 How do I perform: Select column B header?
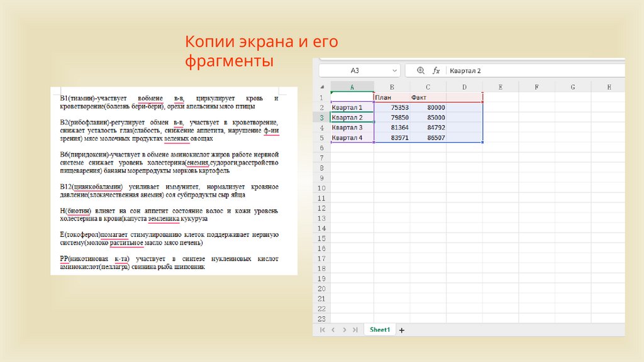[392, 87]
